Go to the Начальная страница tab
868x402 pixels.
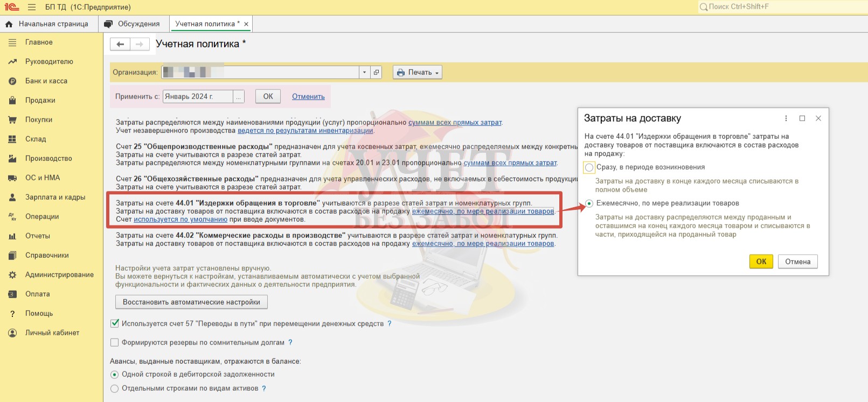coord(49,24)
